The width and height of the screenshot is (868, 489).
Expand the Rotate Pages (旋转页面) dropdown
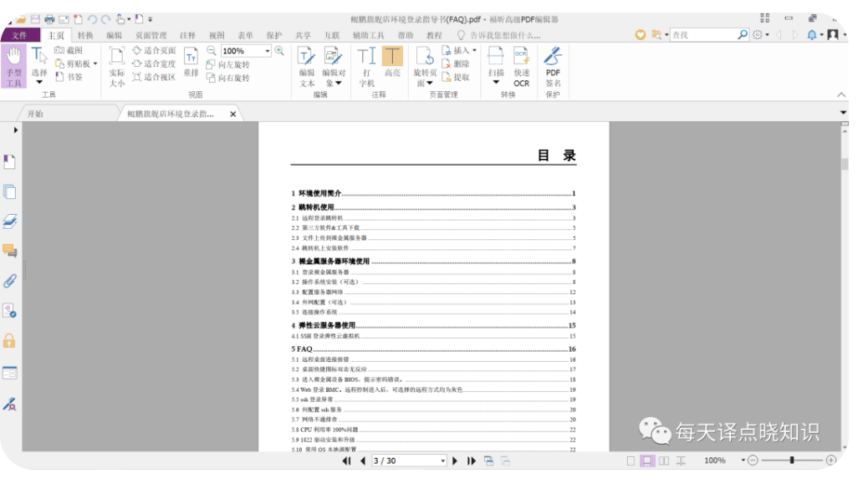[429, 84]
